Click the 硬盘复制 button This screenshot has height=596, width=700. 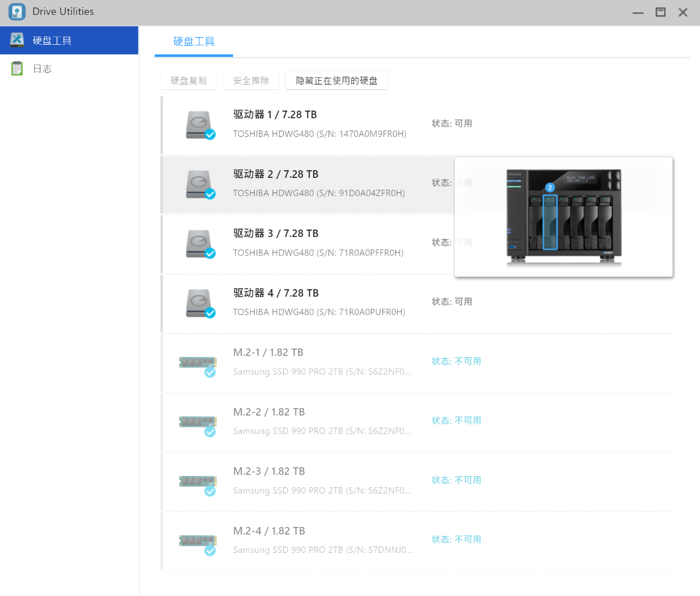(x=189, y=81)
